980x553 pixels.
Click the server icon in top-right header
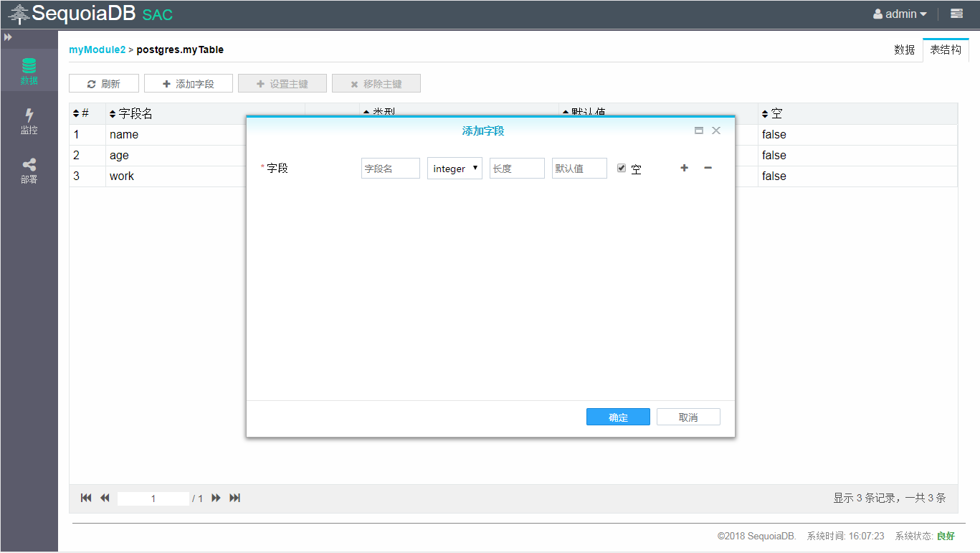[956, 14]
